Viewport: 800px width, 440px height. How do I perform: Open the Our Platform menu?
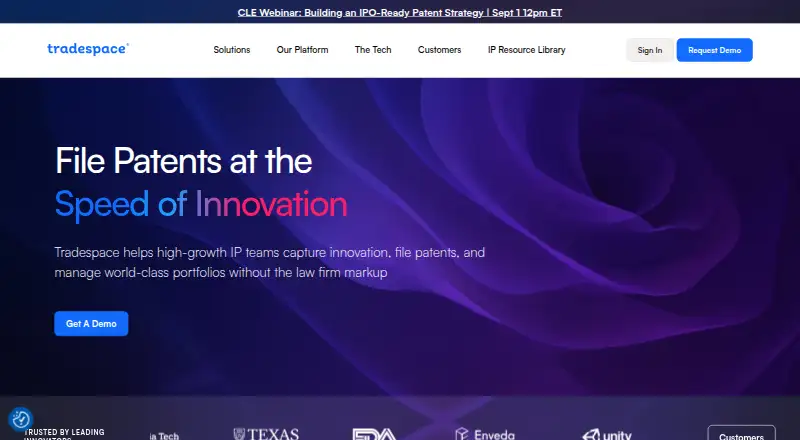pyautogui.click(x=303, y=50)
